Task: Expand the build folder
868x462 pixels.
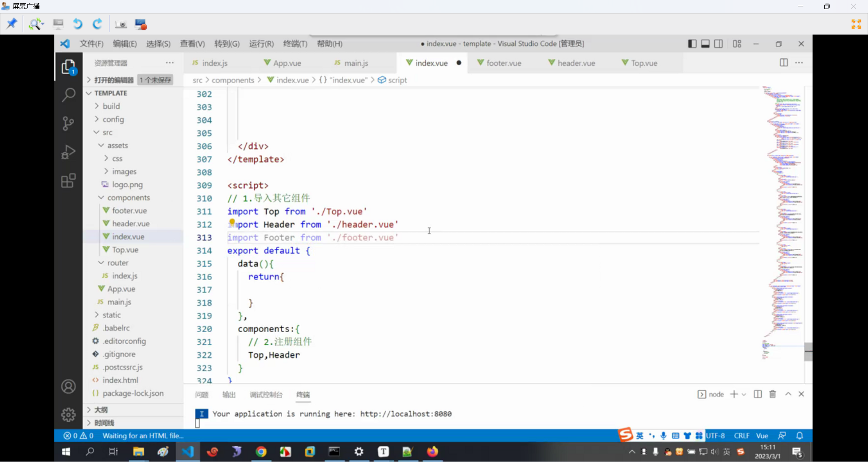Action: coord(111,106)
